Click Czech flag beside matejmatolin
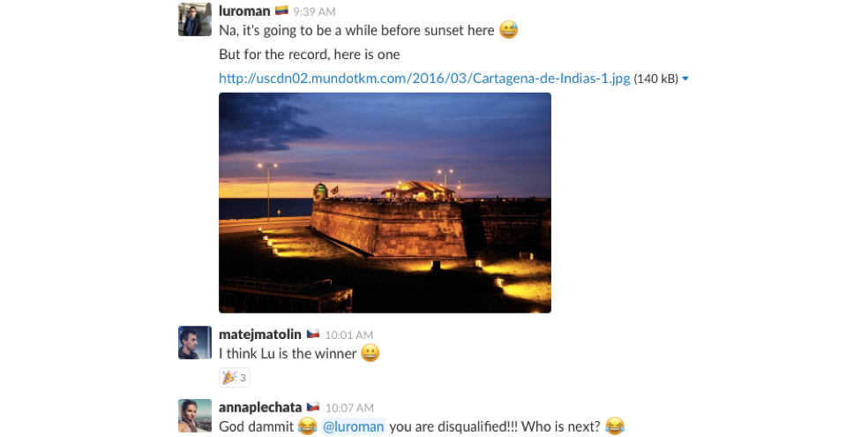This screenshot has width=868, height=437. (x=313, y=334)
